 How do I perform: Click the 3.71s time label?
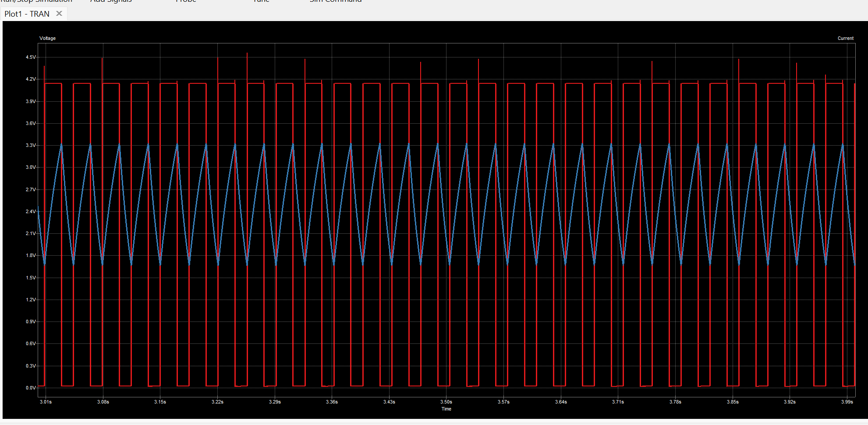click(x=618, y=402)
